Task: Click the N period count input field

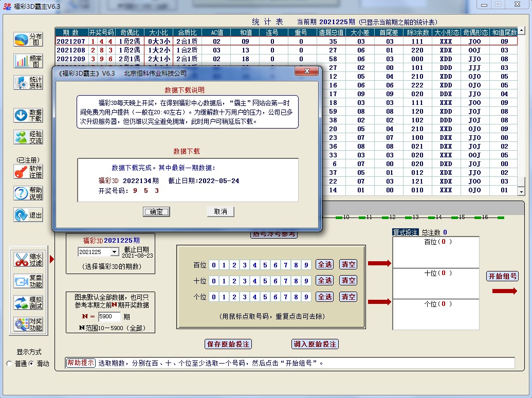Action: tap(109, 317)
